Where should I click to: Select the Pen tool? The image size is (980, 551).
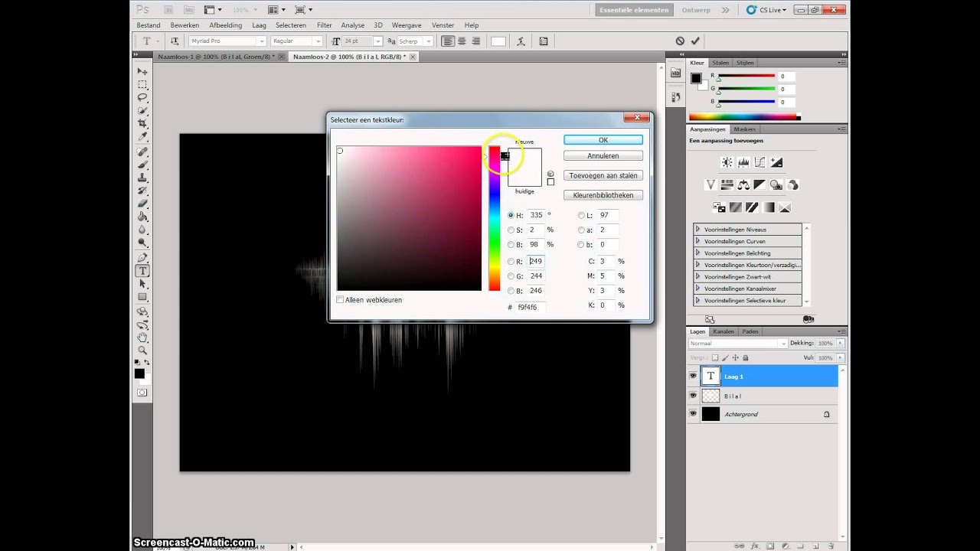click(x=142, y=258)
